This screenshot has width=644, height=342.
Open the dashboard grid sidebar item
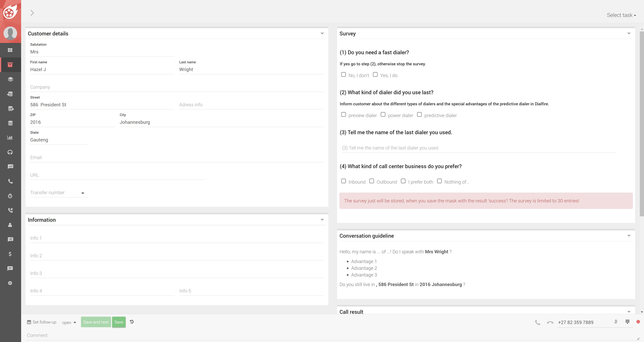(10, 50)
